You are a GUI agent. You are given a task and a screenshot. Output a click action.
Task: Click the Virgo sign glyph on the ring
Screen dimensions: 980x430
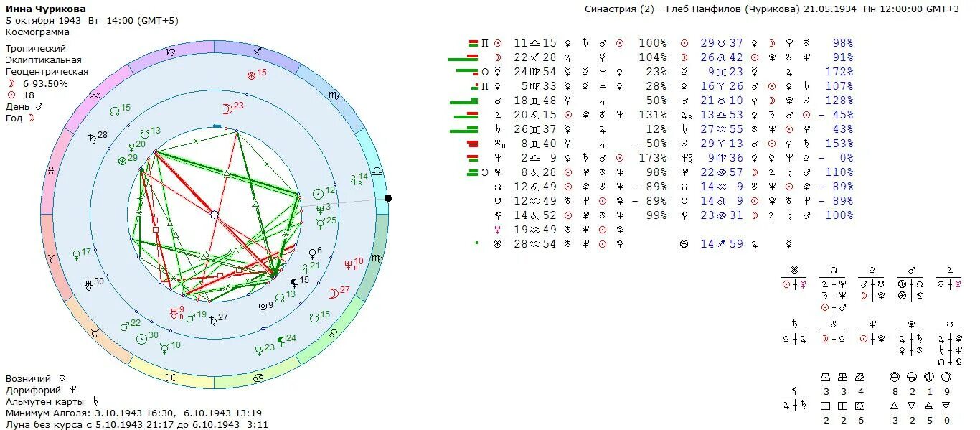coord(377,258)
